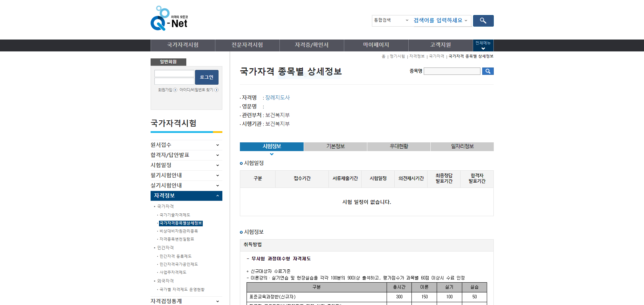The width and height of the screenshot is (644, 305).
Task: Open 국가자격 in the sidebar tree
Action: point(165,207)
